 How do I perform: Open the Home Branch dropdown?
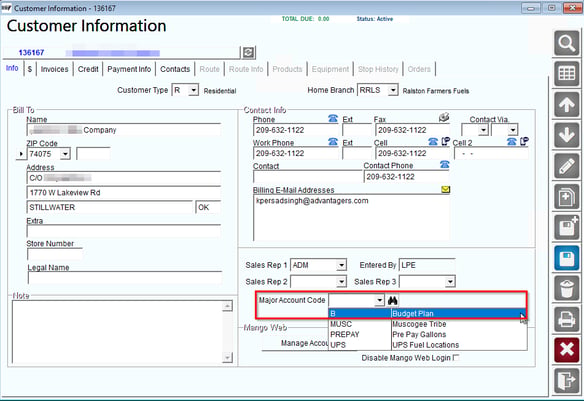393,90
